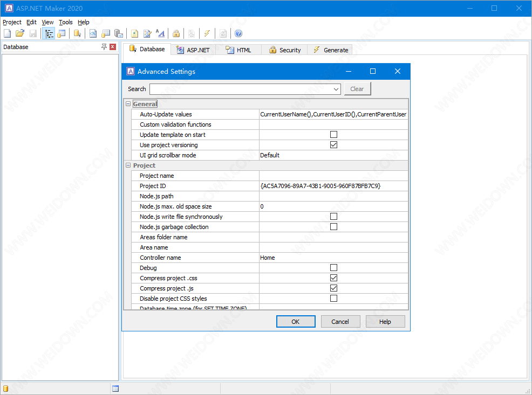Minimize the Advanced Settings dialog
Viewport: 532px width, 395px height.
pyautogui.click(x=349, y=71)
